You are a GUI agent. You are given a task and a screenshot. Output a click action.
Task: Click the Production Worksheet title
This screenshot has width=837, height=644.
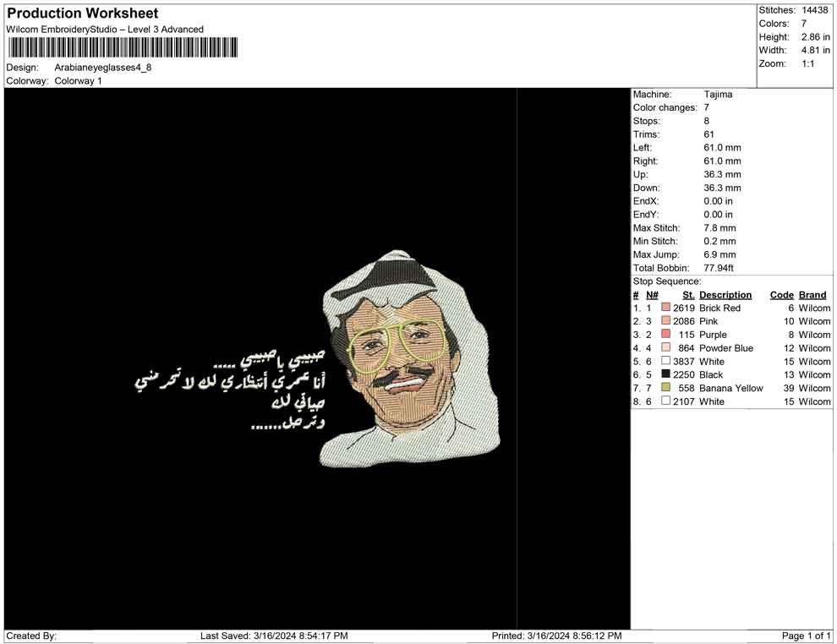pyautogui.click(x=83, y=14)
